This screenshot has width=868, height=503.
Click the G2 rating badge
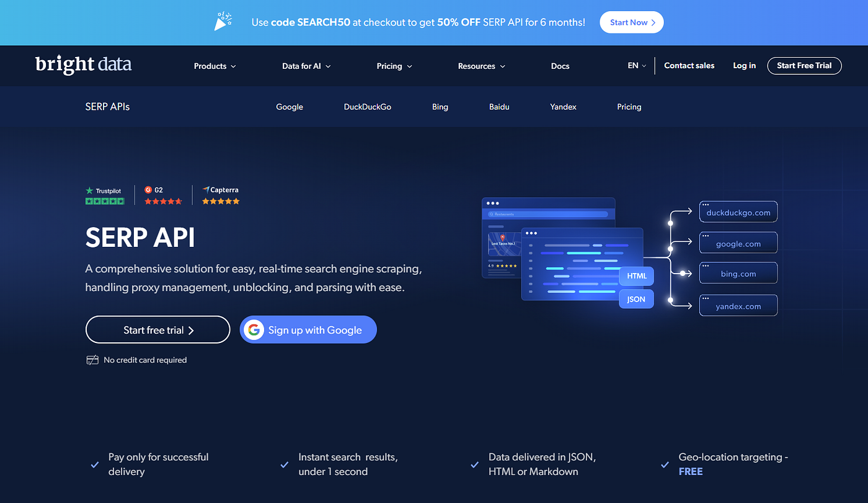tap(163, 195)
